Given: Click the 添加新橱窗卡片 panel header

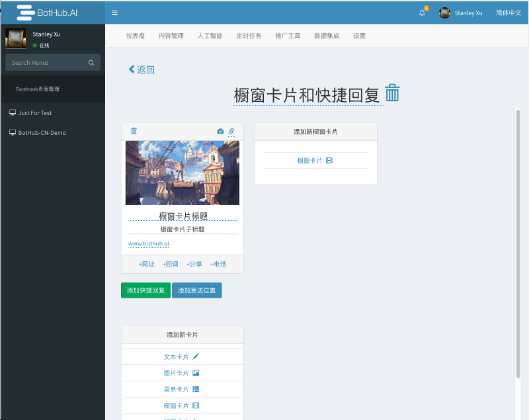Looking at the screenshot, I should click(316, 132).
